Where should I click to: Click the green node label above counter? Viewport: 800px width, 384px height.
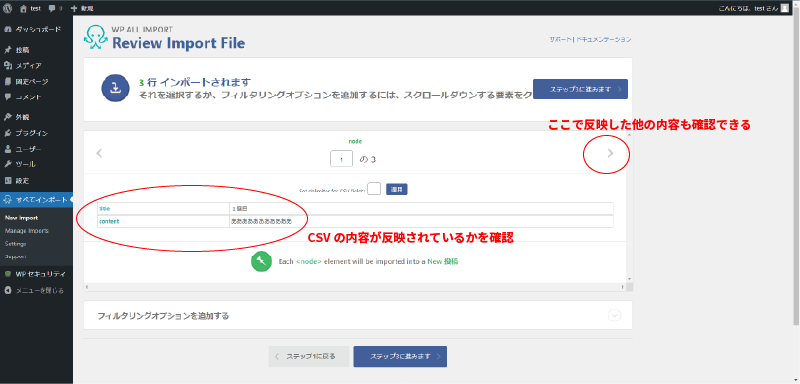355,141
